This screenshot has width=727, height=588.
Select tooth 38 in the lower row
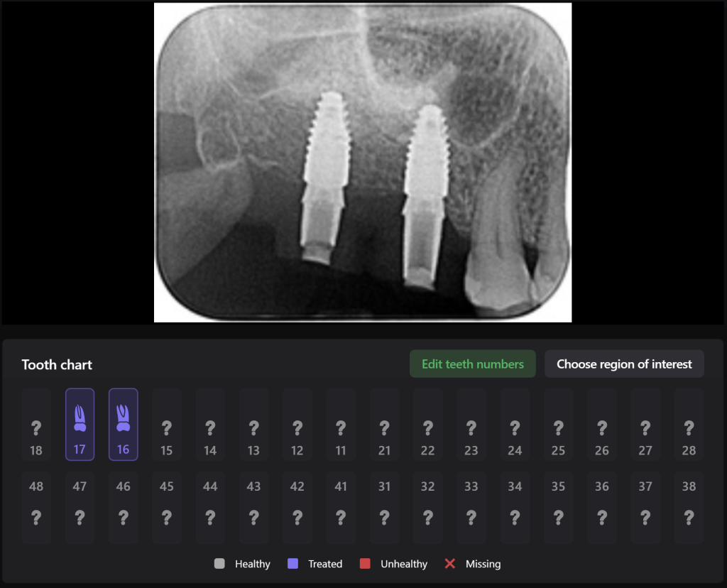point(689,506)
